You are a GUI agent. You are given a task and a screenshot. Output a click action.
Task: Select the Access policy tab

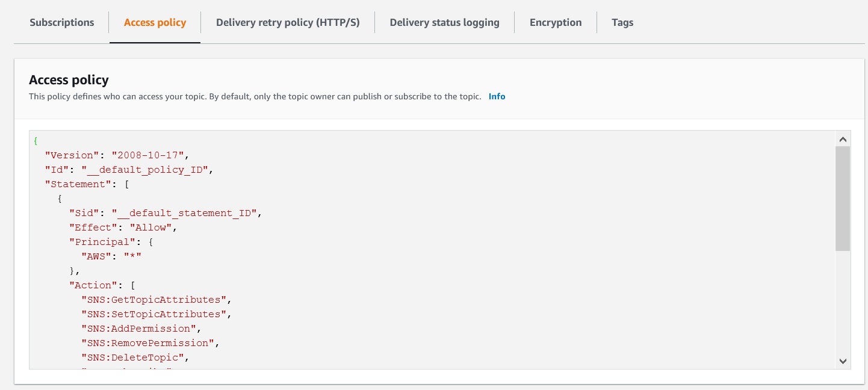tap(155, 23)
